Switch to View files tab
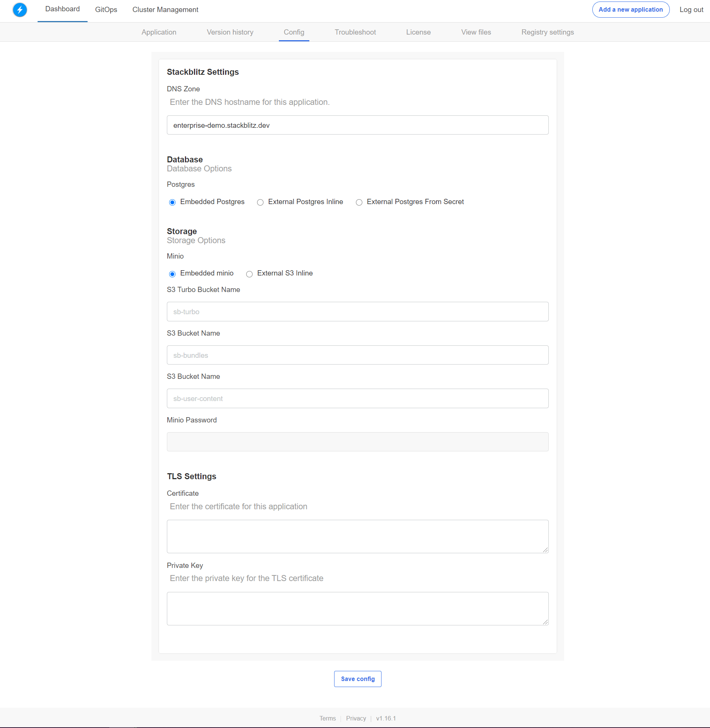Viewport: 710px width, 728px height. [476, 32]
